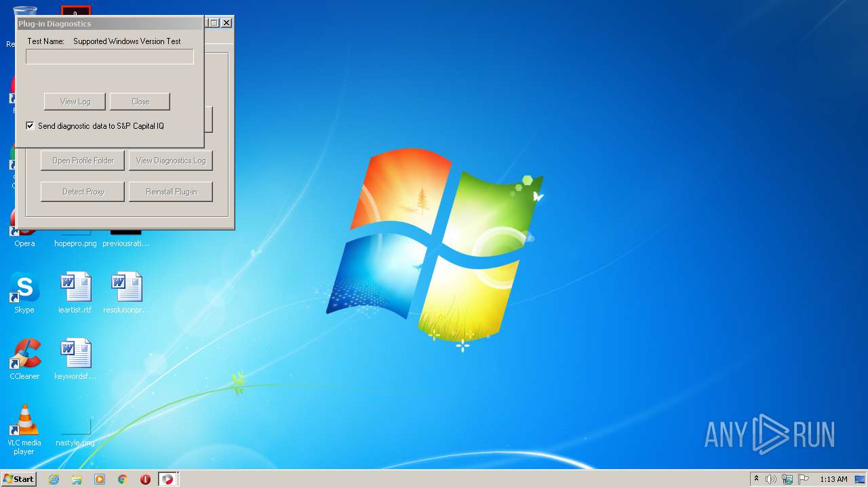
Task: Uncheck Send diagnostic data to S&P Capital IQ
Action: (30, 125)
